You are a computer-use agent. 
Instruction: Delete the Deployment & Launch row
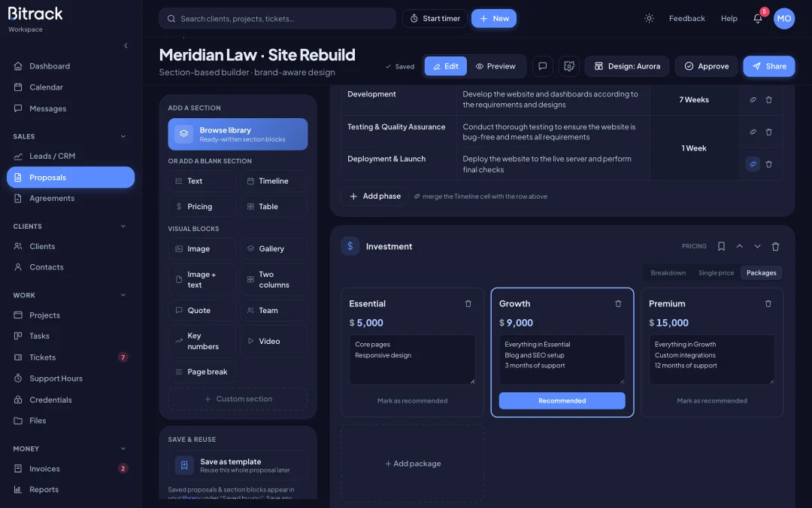click(768, 164)
